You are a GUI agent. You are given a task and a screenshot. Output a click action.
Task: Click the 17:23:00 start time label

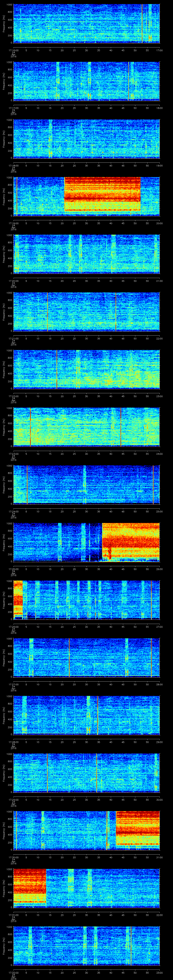coord(14,454)
